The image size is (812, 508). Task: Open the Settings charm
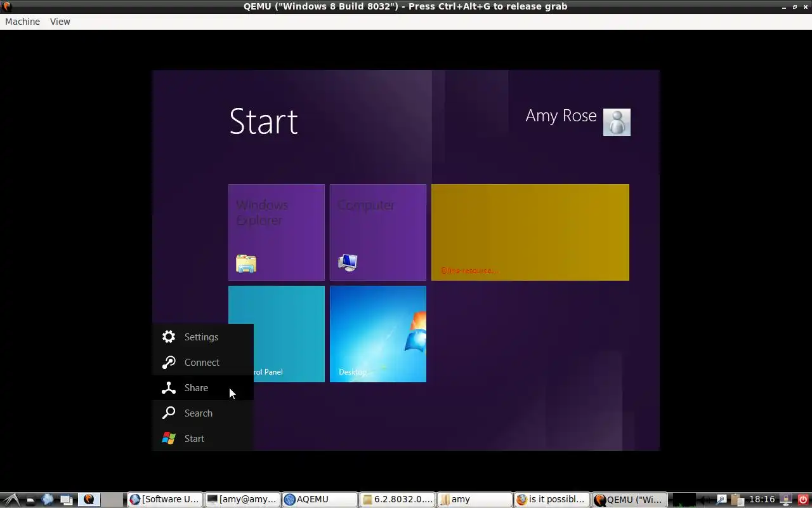(203, 337)
